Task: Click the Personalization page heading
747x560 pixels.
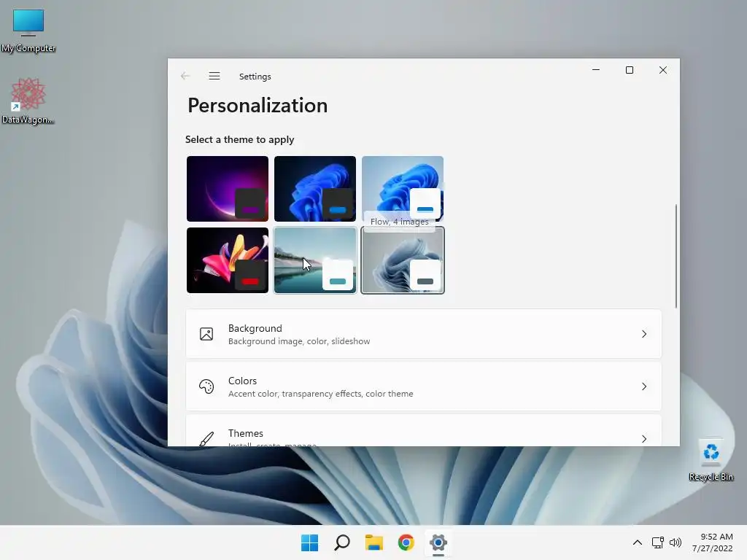Action: point(258,106)
